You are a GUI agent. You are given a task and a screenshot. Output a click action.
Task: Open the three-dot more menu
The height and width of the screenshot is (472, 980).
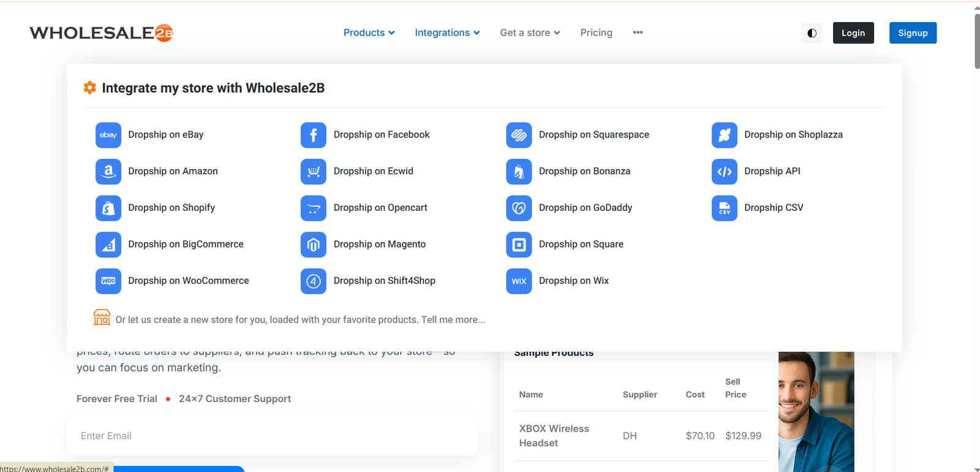click(x=638, y=32)
